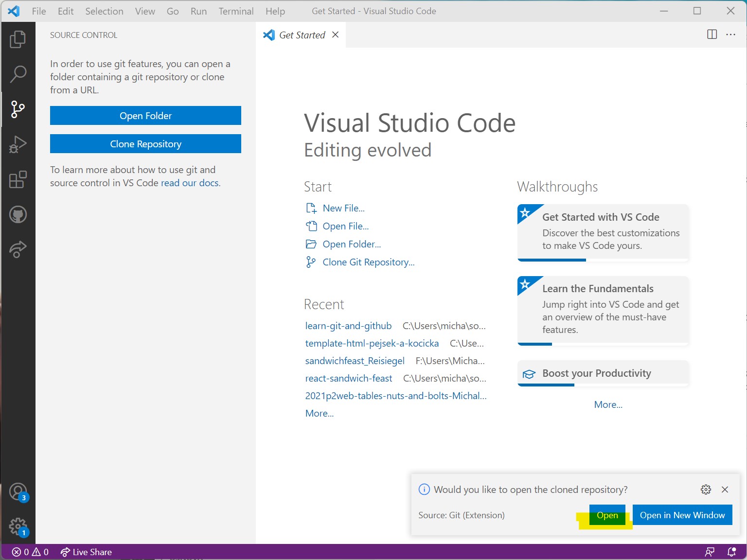The height and width of the screenshot is (560, 747).
Task: Open the GitHub activity bar icon
Action: tap(18, 214)
